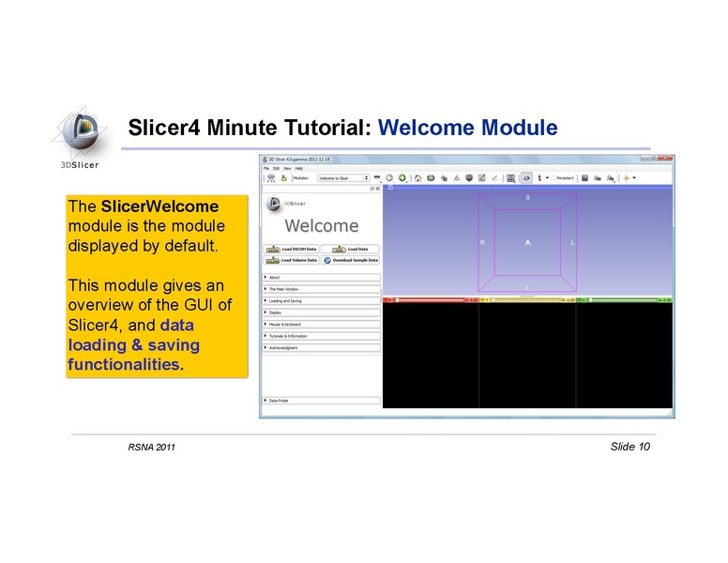Open the Annotations ruler icon
This screenshot has height=563, width=728.
point(494,178)
